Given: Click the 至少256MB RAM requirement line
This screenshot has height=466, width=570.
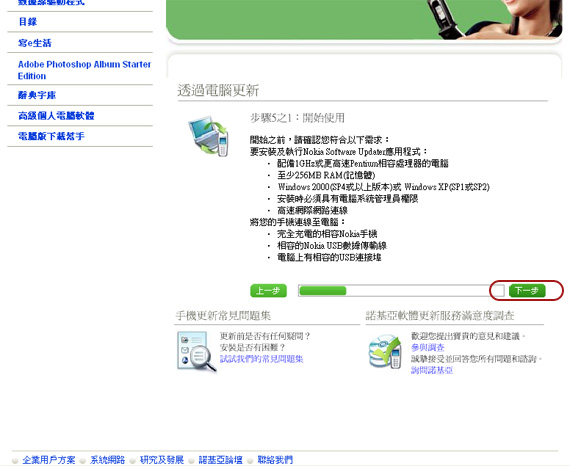Looking at the screenshot, I should tap(326, 175).
